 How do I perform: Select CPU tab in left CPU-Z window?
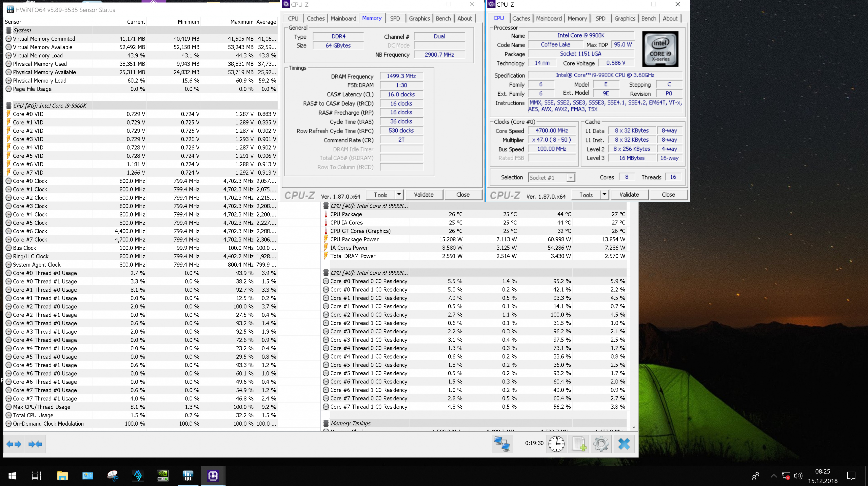293,19
